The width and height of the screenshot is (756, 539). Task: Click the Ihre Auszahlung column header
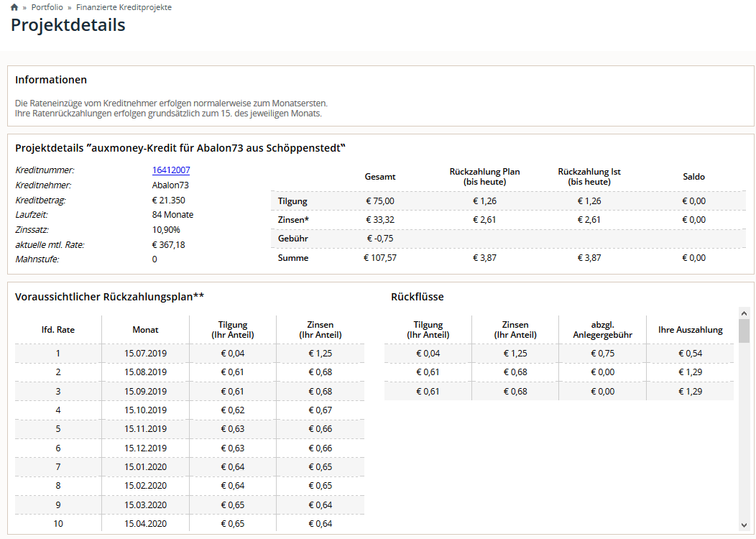click(691, 330)
